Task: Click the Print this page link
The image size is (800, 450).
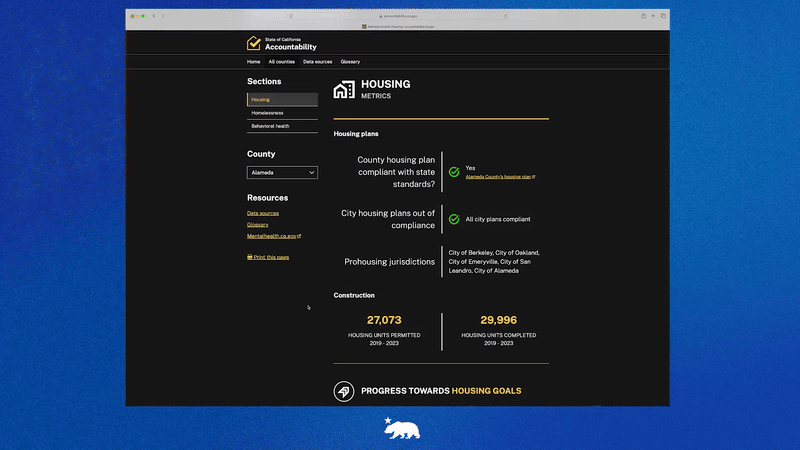Action: [268, 257]
